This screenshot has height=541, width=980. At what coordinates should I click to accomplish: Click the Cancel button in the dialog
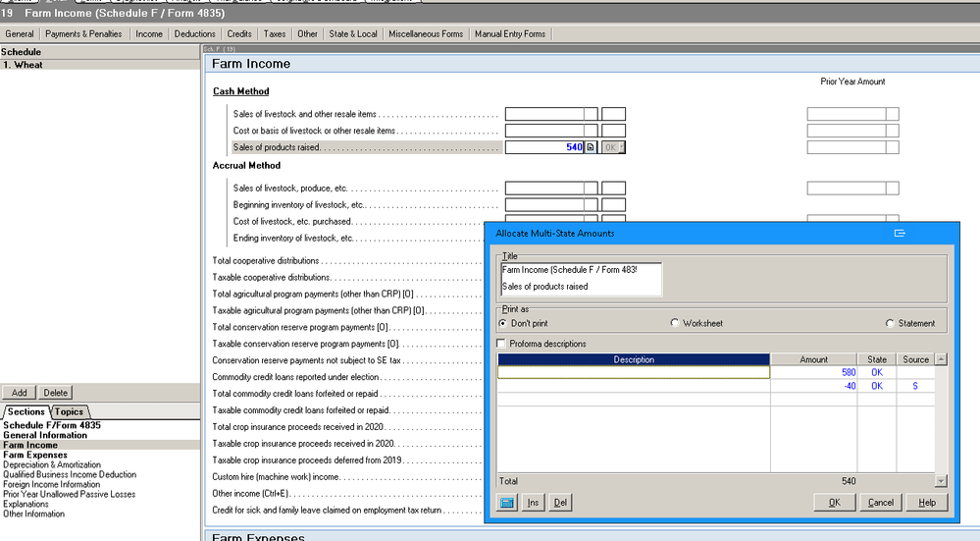pyautogui.click(x=881, y=503)
